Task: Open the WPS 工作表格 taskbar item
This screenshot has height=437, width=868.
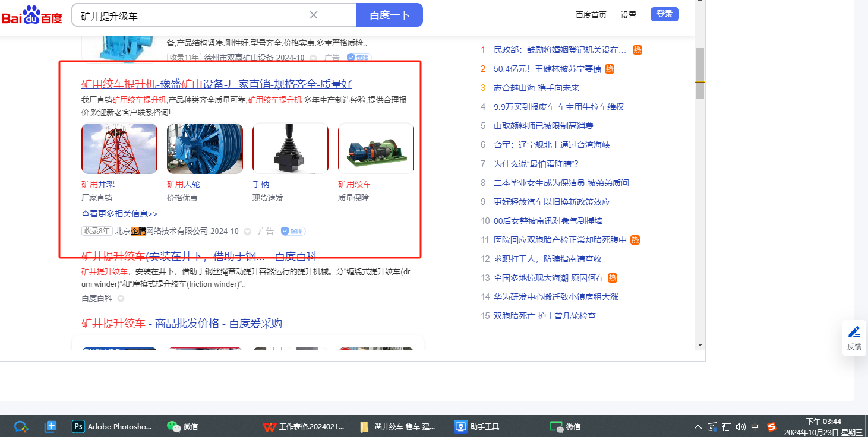Action: tap(304, 426)
